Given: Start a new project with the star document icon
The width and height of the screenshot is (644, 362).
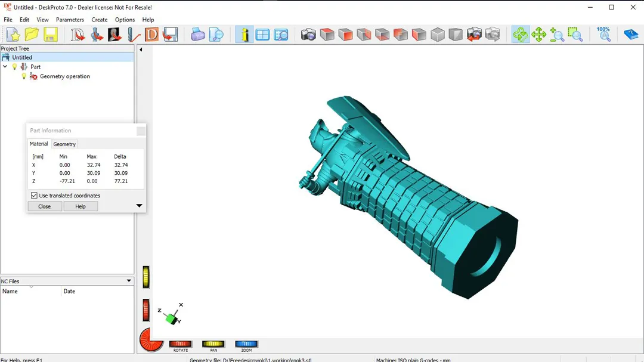Looking at the screenshot, I should pyautogui.click(x=13, y=35).
